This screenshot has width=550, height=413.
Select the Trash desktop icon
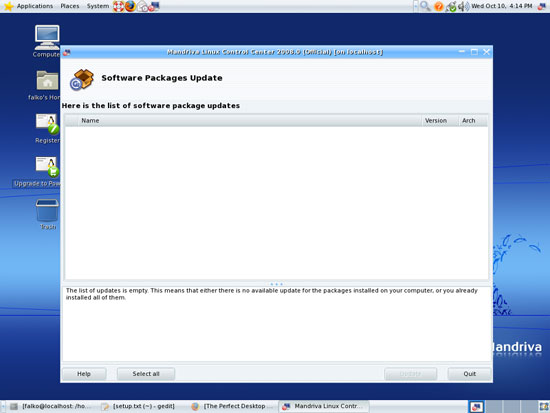coord(47,214)
